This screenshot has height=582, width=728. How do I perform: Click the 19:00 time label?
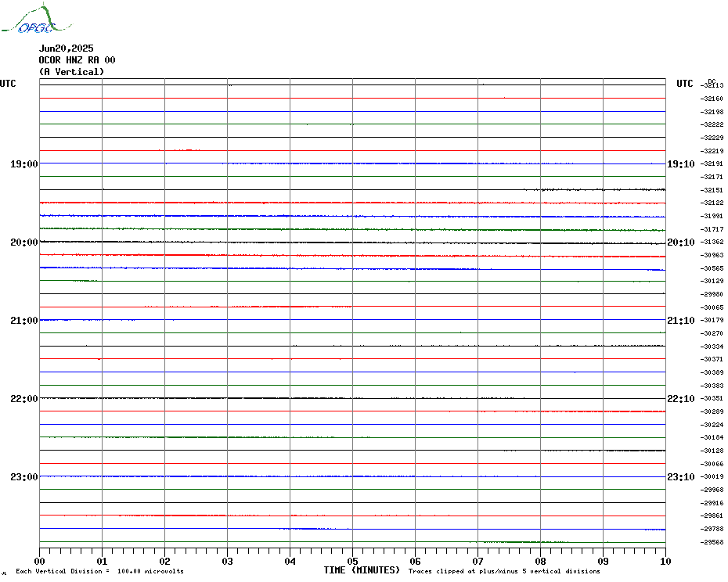pyautogui.click(x=24, y=163)
